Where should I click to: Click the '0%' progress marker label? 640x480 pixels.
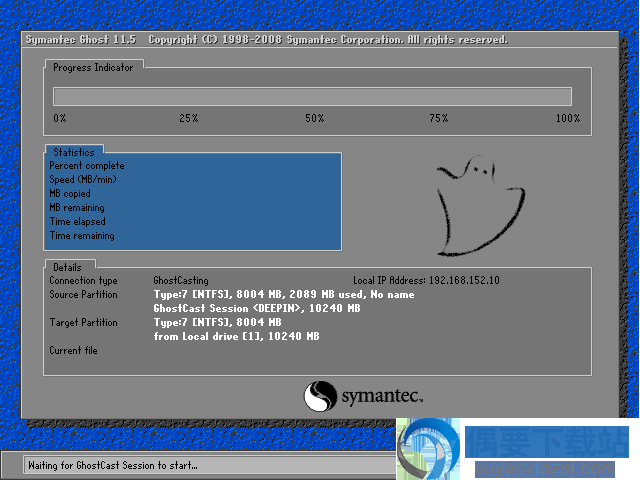[x=60, y=118]
